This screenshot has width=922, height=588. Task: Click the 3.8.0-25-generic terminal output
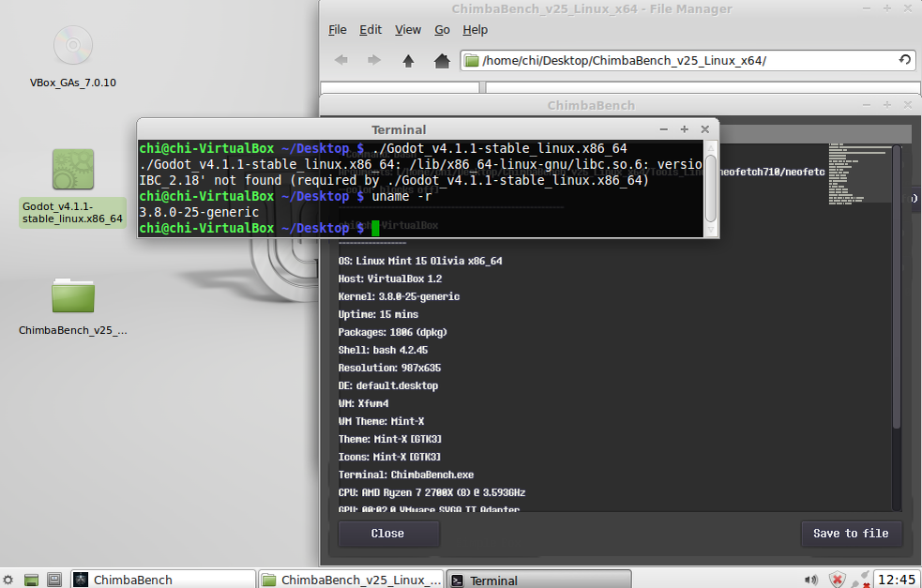click(x=199, y=212)
